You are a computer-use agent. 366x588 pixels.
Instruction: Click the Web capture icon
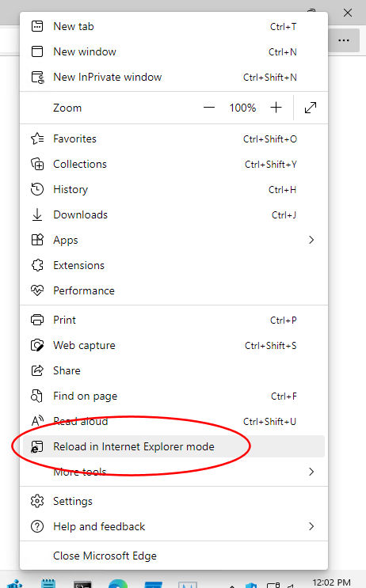(37, 345)
